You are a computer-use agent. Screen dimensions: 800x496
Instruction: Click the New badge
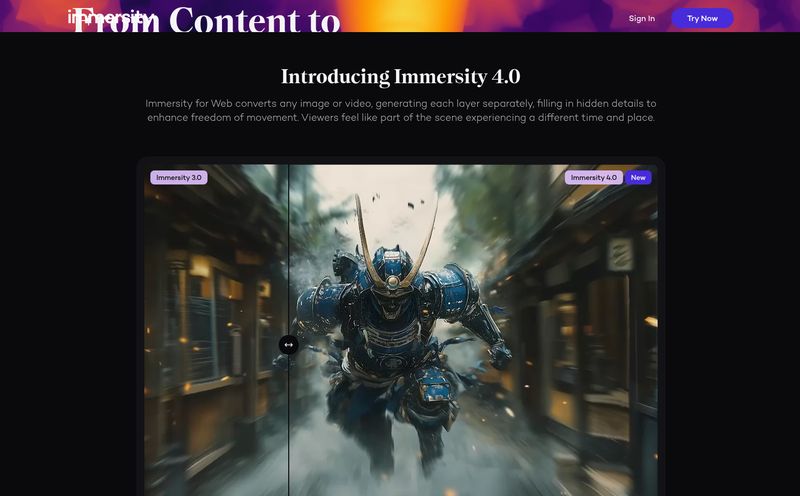coord(638,178)
